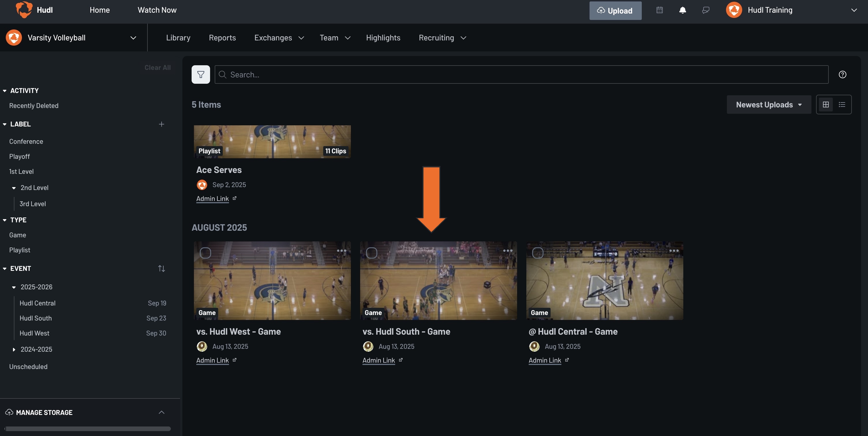Screen dimensions: 868x436
Task: Filter by Unscheduled events
Action: tap(28, 366)
